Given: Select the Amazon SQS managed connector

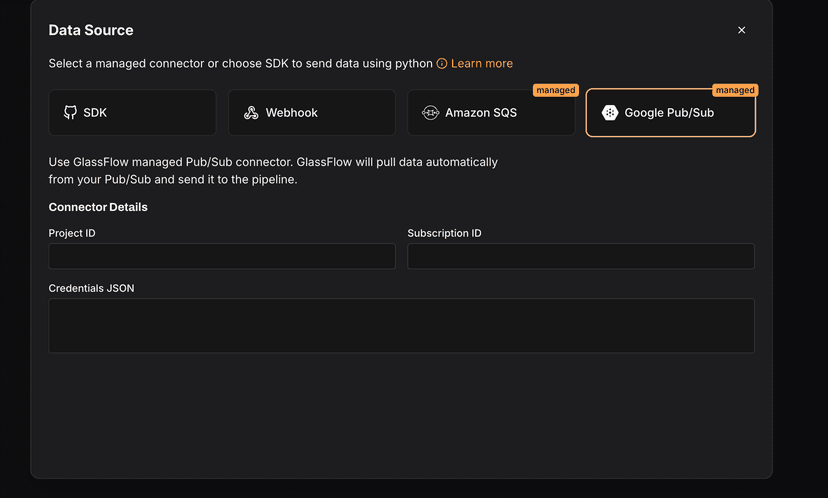Looking at the screenshot, I should [491, 112].
